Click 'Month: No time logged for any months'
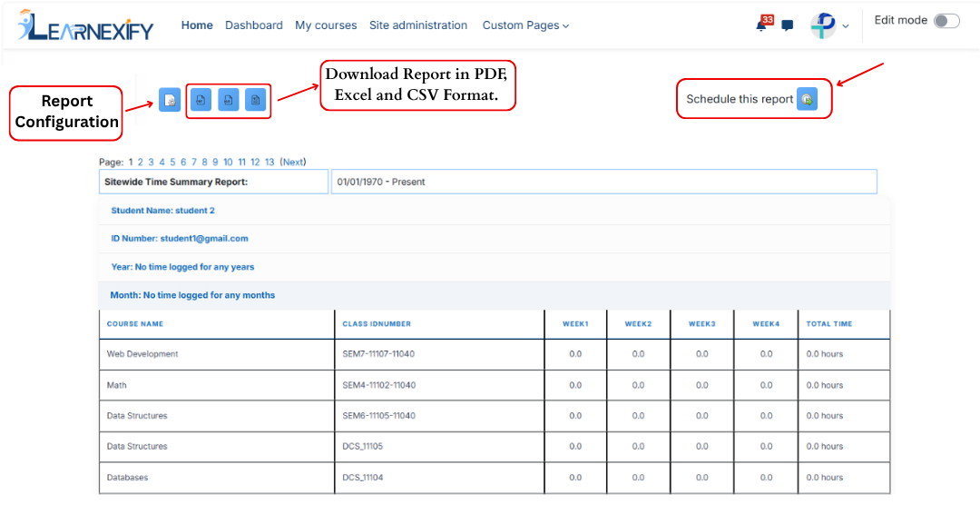The image size is (980, 514). click(x=495, y=295)
